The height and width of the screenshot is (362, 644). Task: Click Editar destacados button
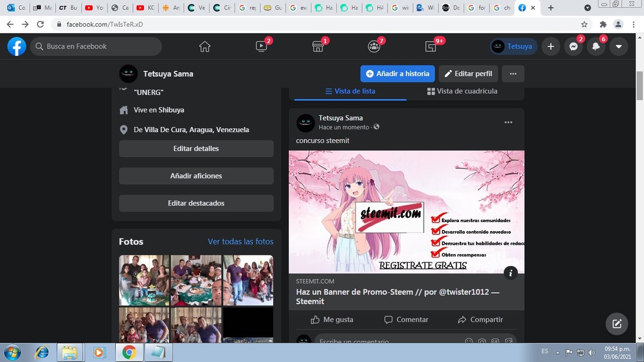coord(196,203)
